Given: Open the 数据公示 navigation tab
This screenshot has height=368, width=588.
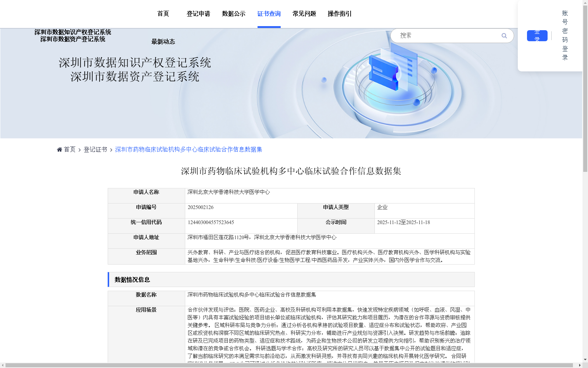Looking at the screenshot, I should [x=234, y=14].
